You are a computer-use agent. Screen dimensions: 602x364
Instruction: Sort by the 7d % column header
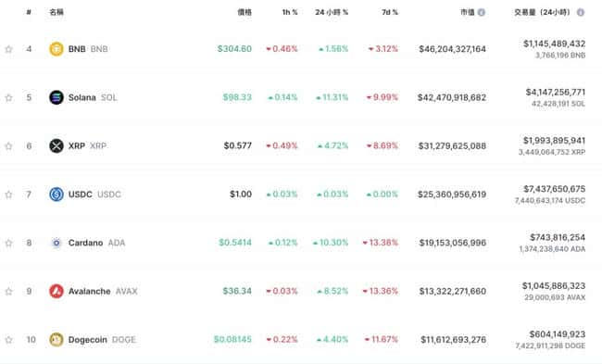pos(390,12)
